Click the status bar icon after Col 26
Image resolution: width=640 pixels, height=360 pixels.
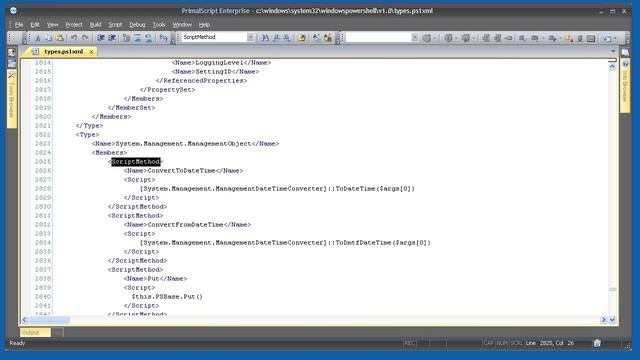(x=597, y=343)
